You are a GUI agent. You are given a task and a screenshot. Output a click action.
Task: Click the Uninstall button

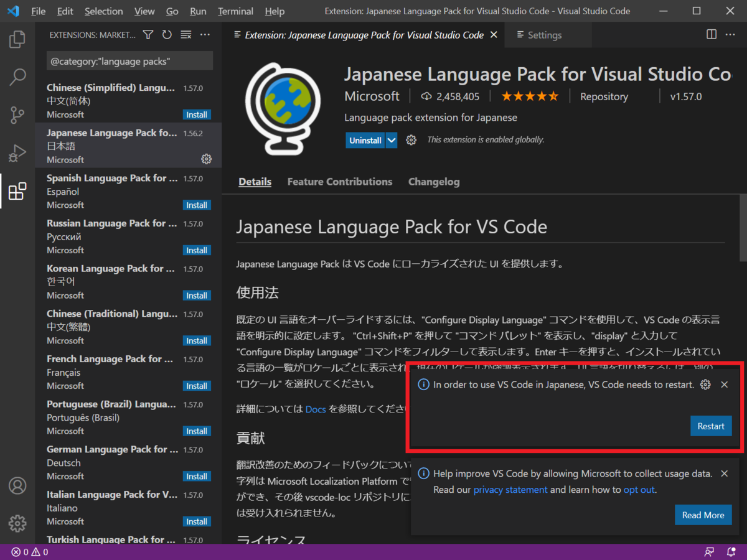click(x=365, y=141)
